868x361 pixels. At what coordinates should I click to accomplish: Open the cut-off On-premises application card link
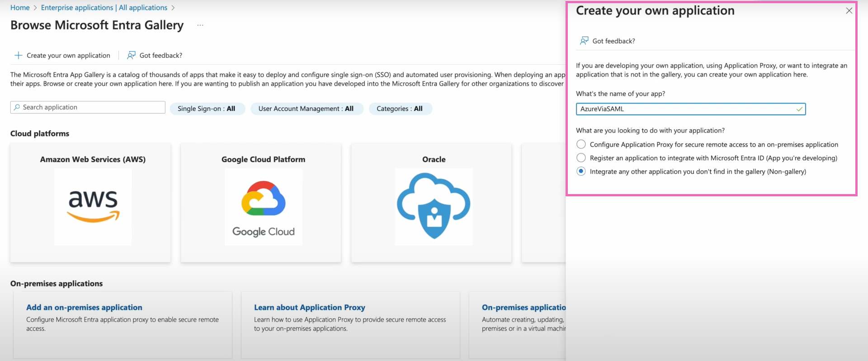tap(524, 308)
